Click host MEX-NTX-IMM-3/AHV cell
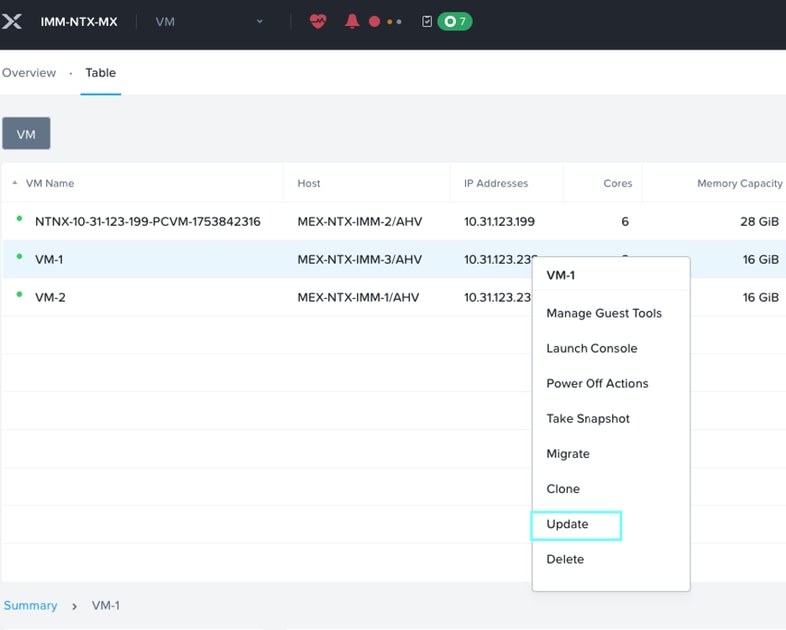Screen dimensions: 786x630 [359, 260]
